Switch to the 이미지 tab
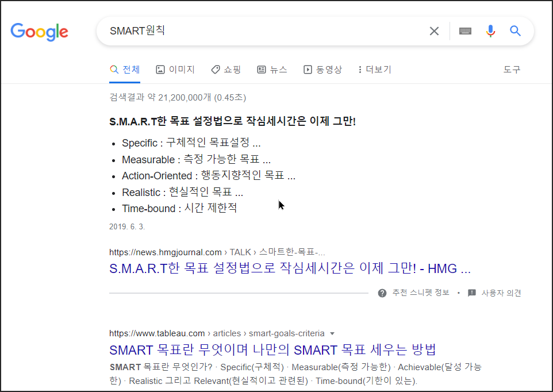 175,70
